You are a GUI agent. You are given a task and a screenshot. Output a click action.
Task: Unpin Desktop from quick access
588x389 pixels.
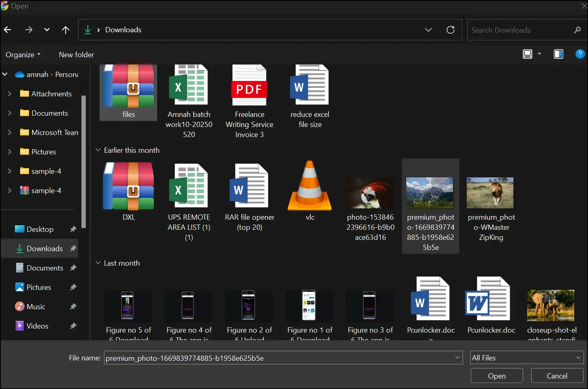[x=73, y=229]
